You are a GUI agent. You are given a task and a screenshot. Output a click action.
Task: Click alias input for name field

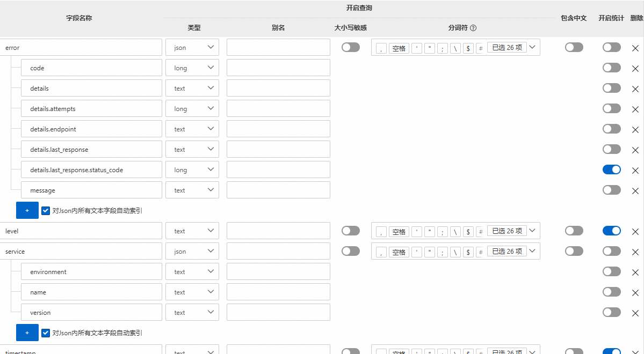tap(278, 292)
